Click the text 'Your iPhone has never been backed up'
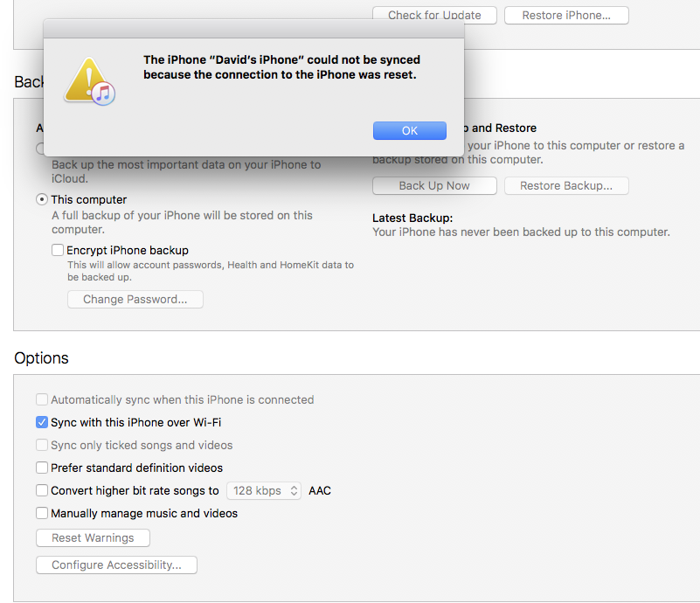This screenshot has height=603, width=700. [521, 232]
